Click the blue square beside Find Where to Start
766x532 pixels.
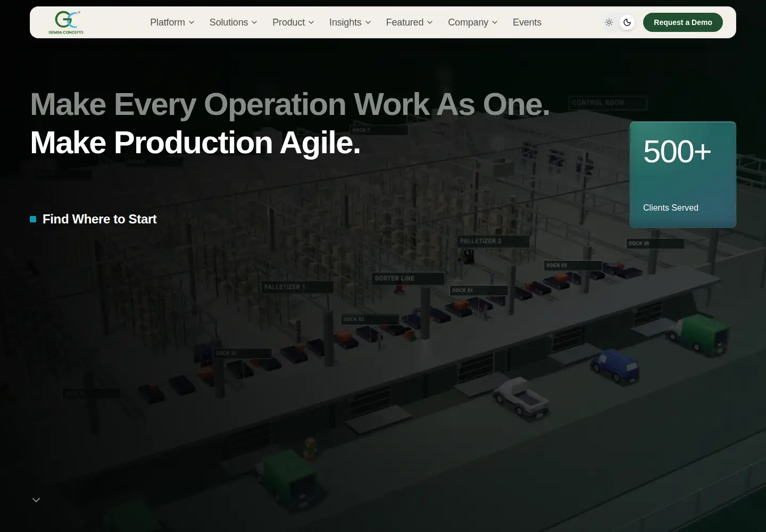(33, 219)
